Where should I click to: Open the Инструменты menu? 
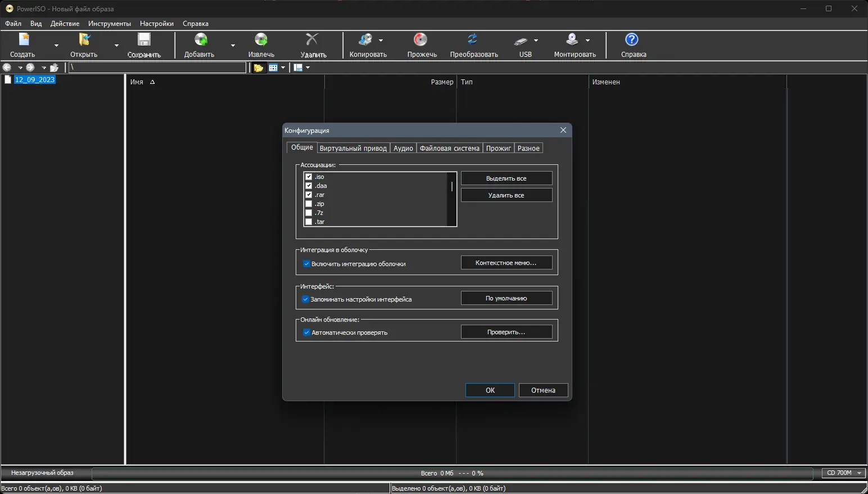click(110, 24)
